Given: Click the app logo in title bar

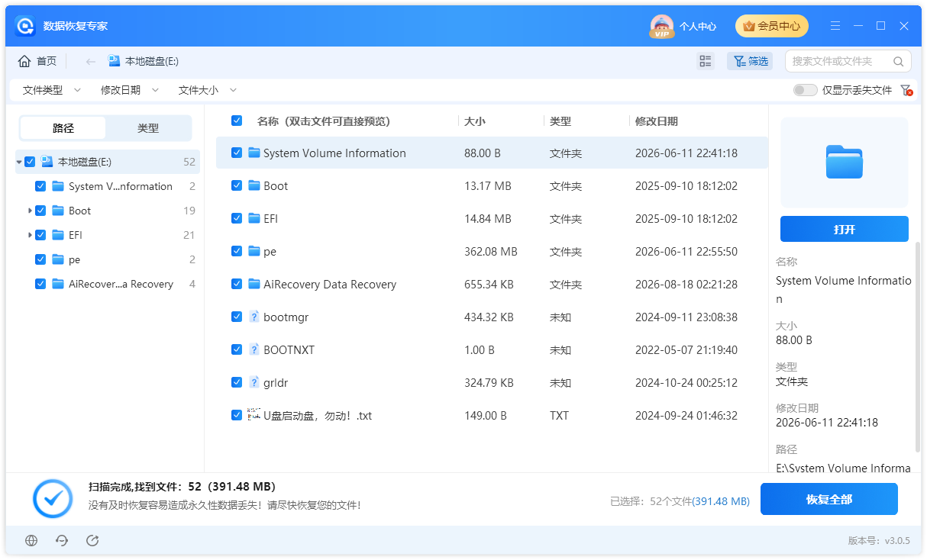Looking at the screenshot, I should [27, 26].
